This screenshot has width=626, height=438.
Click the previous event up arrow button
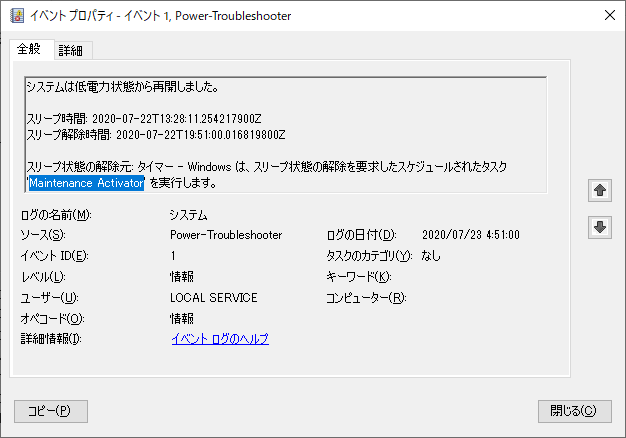pyautogui.click(x=600, y=190)
